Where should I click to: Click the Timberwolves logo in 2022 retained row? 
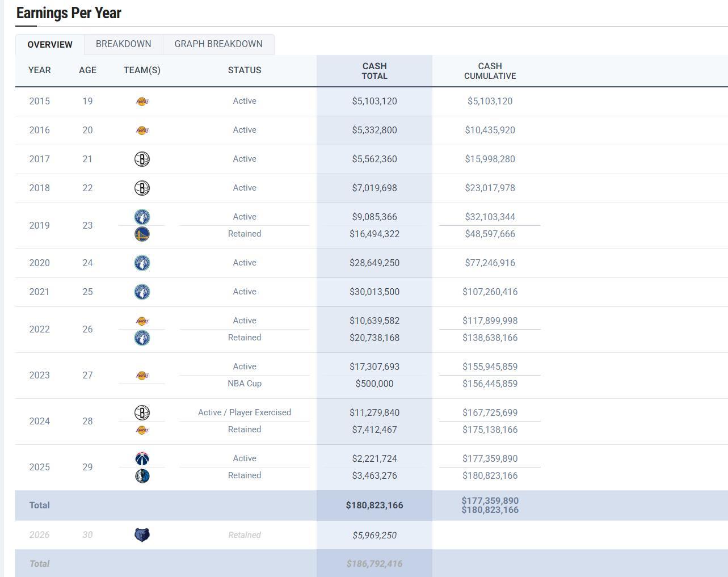(142, 338)
